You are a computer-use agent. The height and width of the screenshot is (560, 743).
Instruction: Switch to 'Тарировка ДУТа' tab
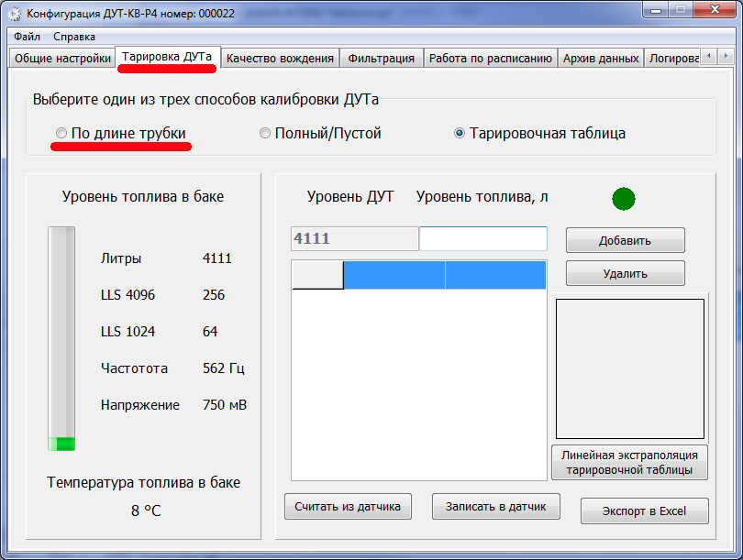click(167, 57)
